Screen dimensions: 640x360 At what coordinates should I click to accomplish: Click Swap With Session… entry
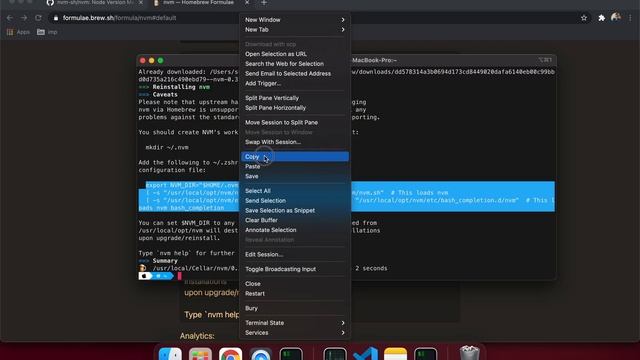[294, 142]
